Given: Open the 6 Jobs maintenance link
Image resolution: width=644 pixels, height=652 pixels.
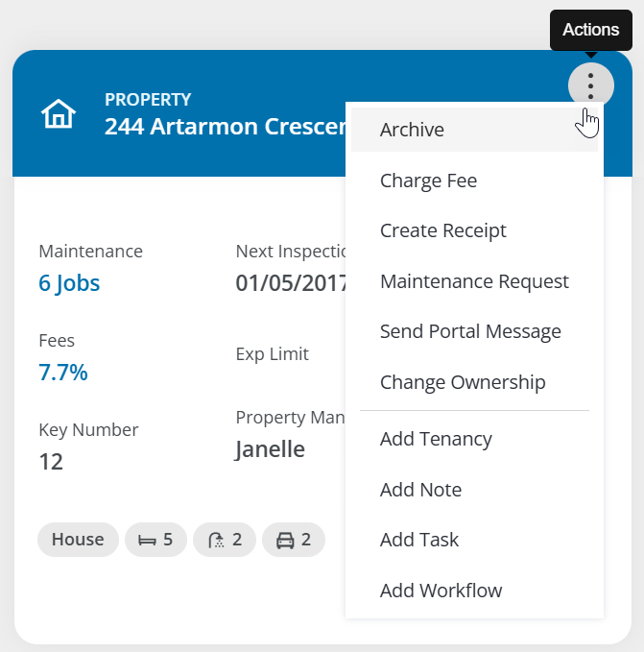Looking at the screenshot, I should click(69, 283).
